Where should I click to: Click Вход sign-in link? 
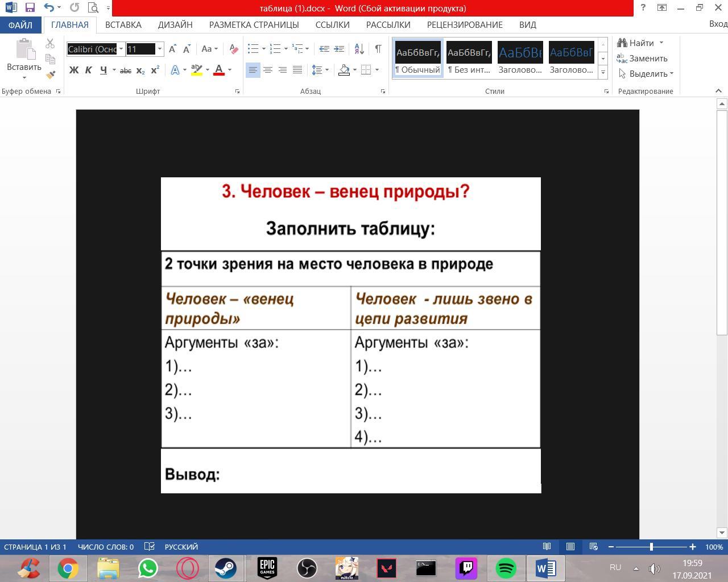pos(718,24)
